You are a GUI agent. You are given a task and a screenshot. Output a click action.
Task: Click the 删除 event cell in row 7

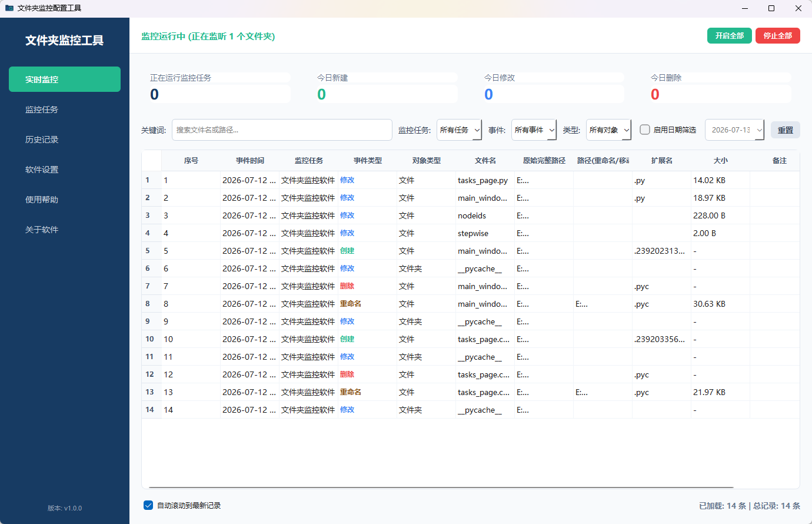coord(368,286)
